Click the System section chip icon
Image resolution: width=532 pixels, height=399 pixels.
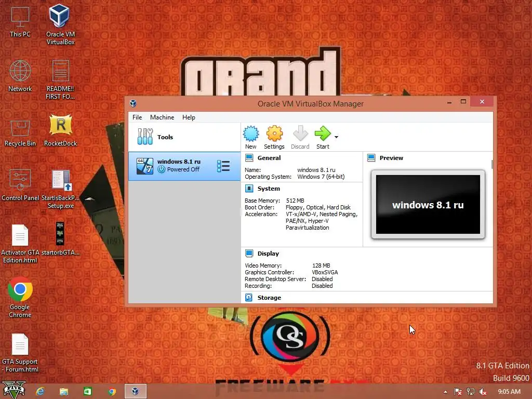[249, 189]
